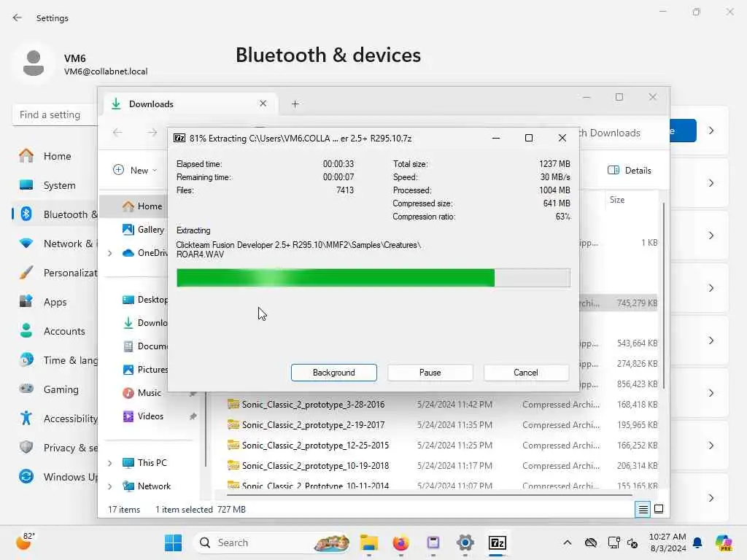Show hidden system tray icons
The height and width of the screenshot is (560, 747).
[567, 542]
